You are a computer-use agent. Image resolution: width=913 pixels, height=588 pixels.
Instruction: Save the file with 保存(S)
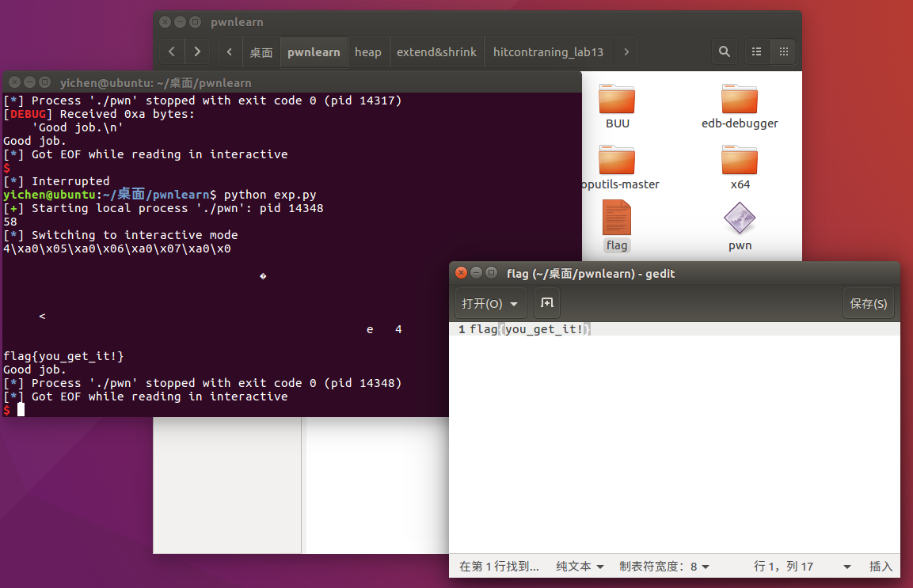(868, 303)
